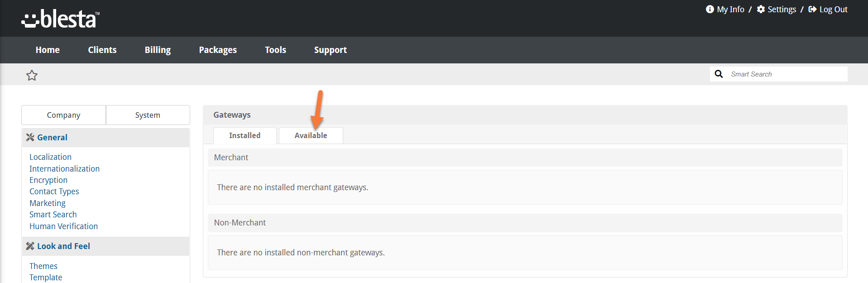Screen dimensions: 868x283
Task: Open the Packages menu
Action: (218, 50)
